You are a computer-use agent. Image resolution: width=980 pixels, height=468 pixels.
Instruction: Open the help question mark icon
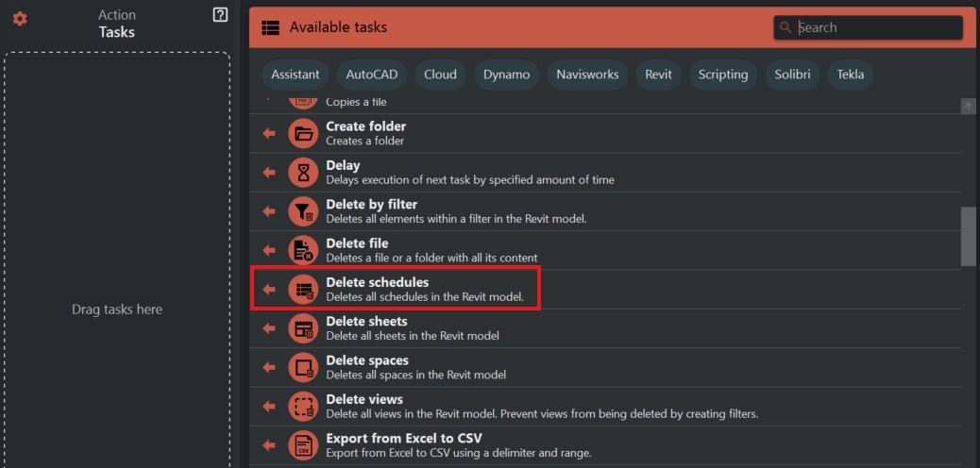tap(220, 16)
